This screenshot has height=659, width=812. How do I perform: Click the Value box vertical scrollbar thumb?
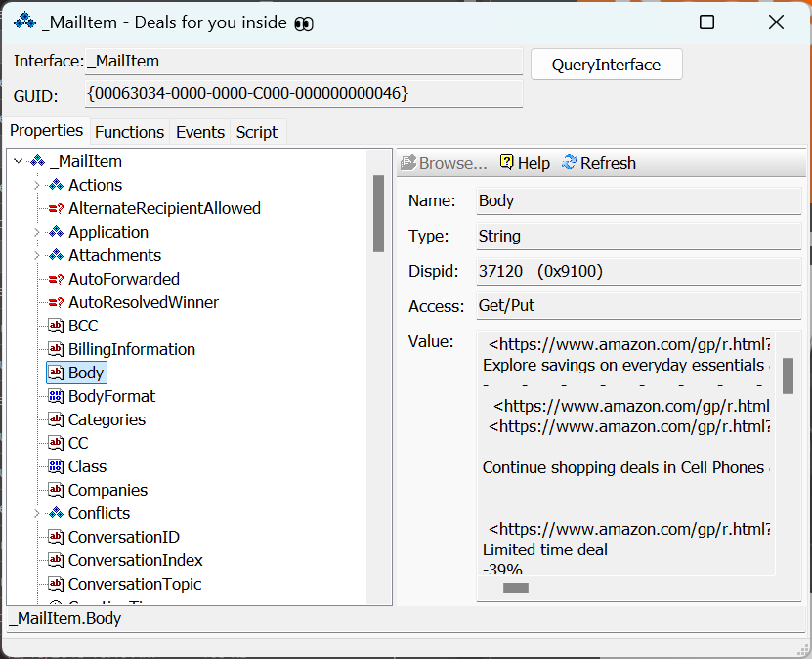click(x=788, y=375)
